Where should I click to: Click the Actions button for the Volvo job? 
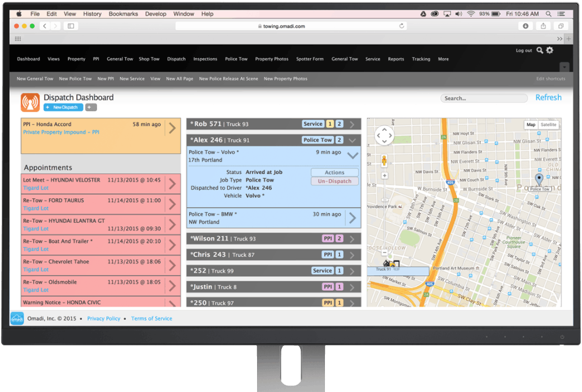click(335, 173)
